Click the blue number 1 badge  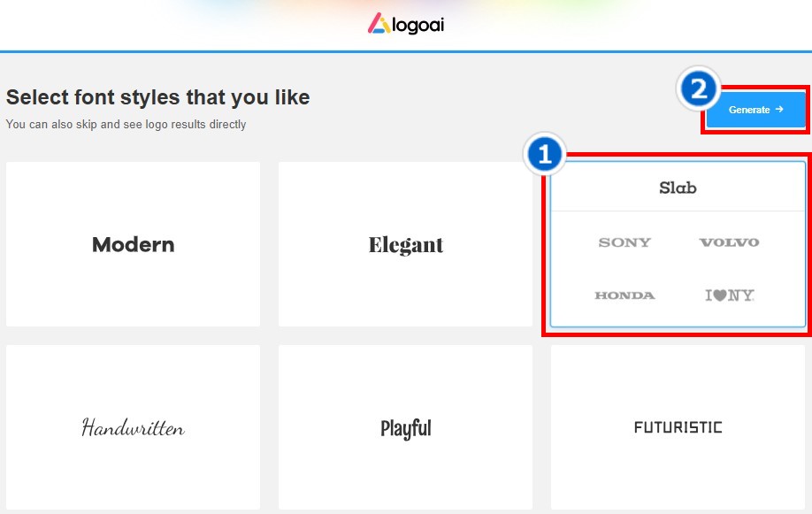point(544,156)
